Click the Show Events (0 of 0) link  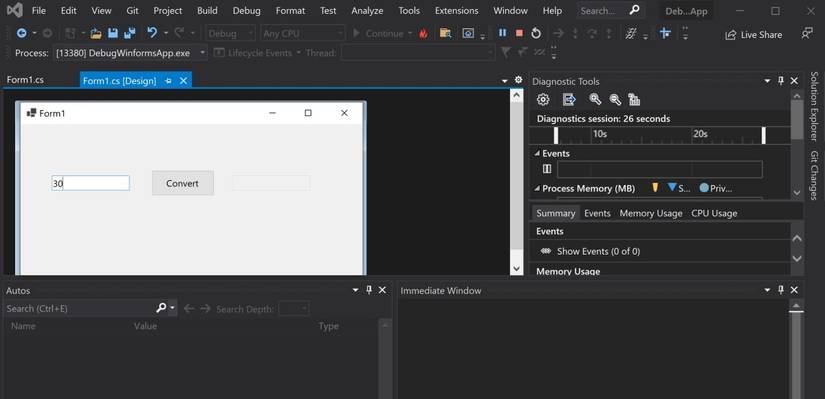point(598,252)
